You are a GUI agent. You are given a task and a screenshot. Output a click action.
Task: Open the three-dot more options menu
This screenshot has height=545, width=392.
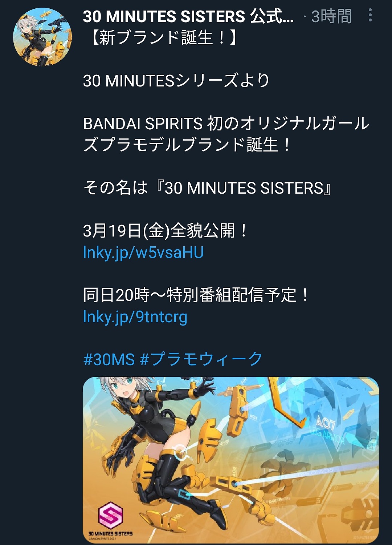point(370,15)
